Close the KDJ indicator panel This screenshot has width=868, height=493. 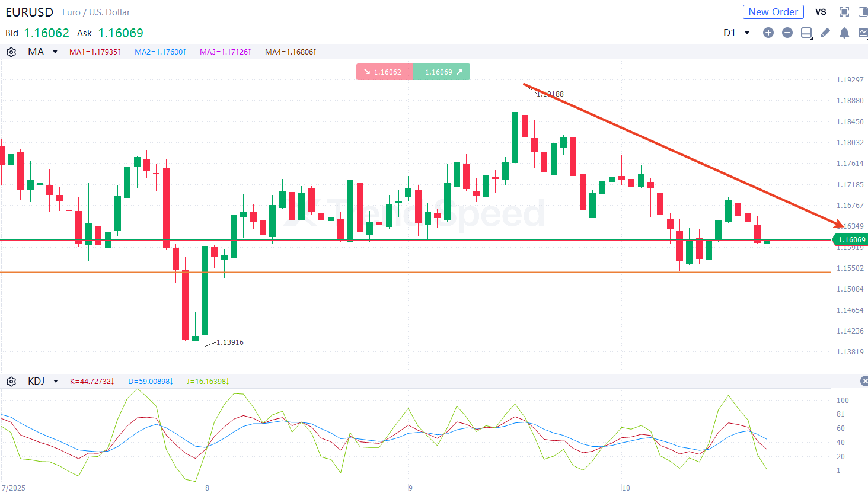point(864,381)
